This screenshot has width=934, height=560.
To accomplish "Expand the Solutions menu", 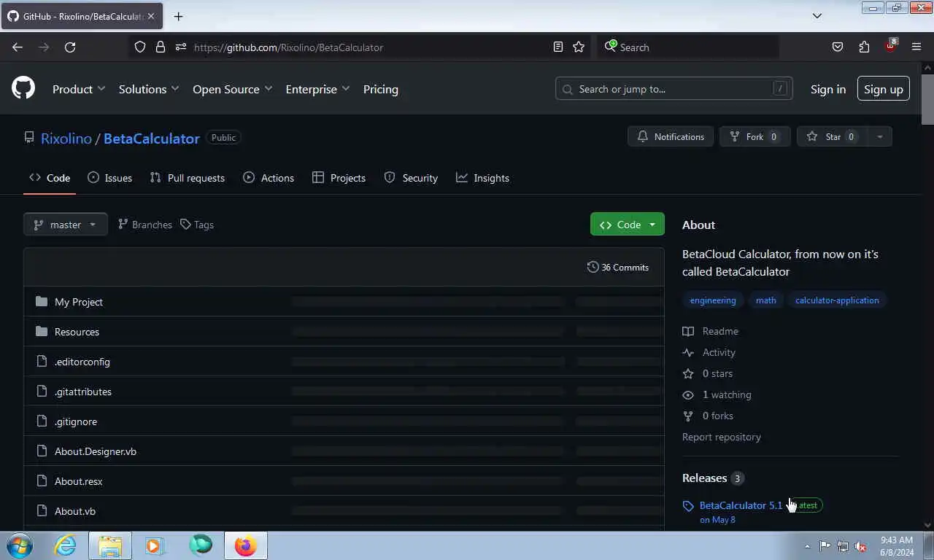I will click(x=149, y=89).
